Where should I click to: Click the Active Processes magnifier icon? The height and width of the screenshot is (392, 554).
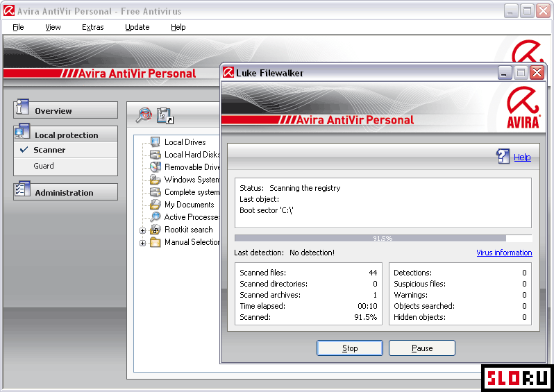click(x=155, y=217)
